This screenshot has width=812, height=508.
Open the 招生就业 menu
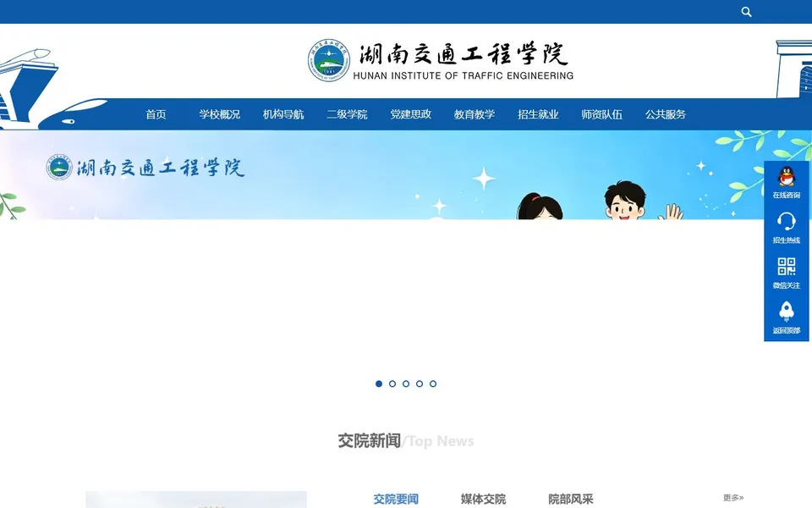point(538,114)
